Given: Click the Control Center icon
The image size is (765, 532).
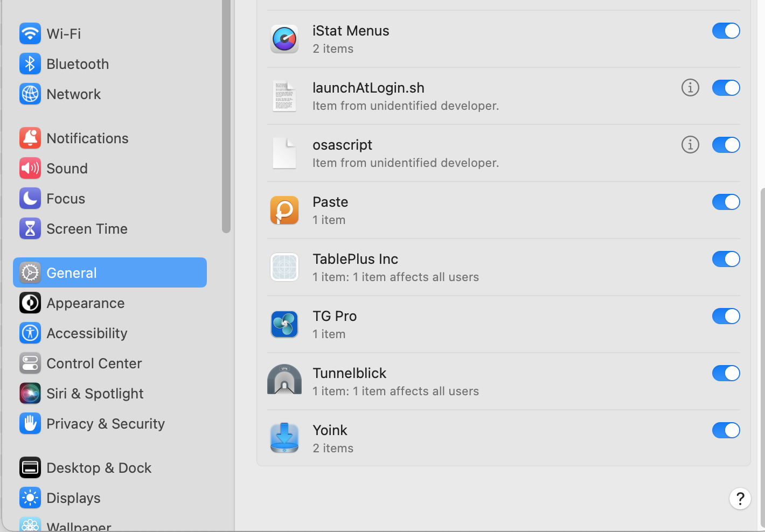Looking at the screenshot, I should point(30,363).
